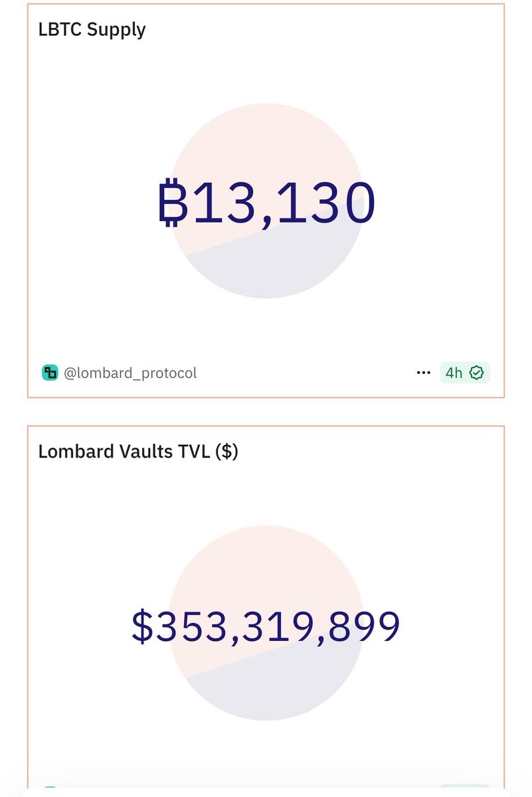Click the partially visible green badge at bottom
The image size is (532, 797).
coord(465,790)
